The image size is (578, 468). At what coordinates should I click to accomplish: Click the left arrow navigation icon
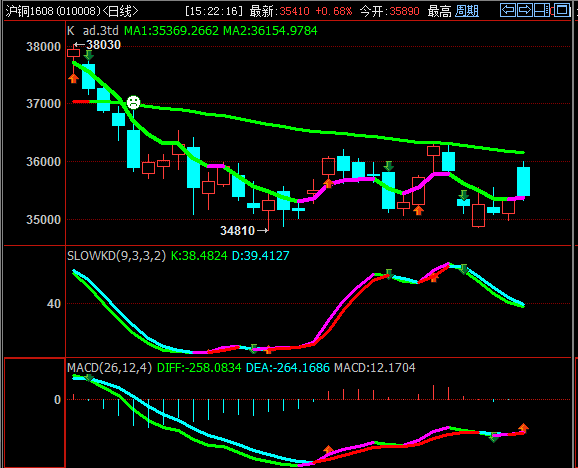(x=508, y=10)
